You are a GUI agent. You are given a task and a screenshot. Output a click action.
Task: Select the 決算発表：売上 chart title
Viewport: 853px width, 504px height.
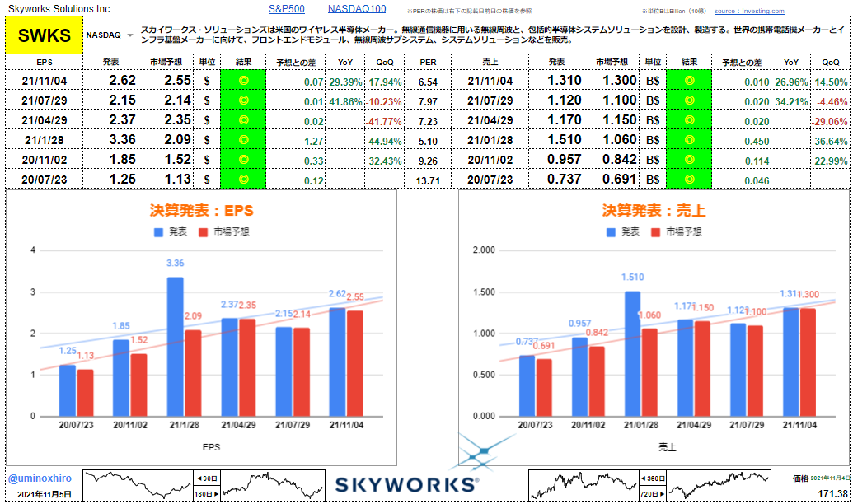[654, 210]
